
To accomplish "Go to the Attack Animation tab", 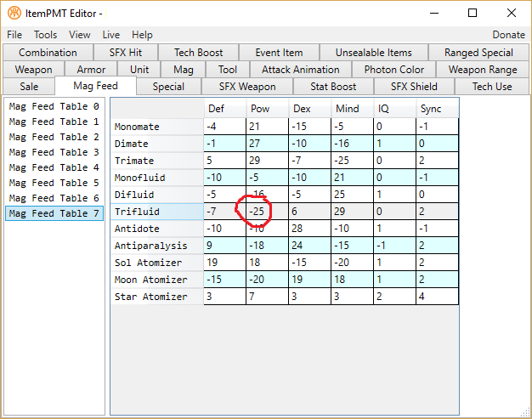I will pyautogui.click(x=300, y=70).
